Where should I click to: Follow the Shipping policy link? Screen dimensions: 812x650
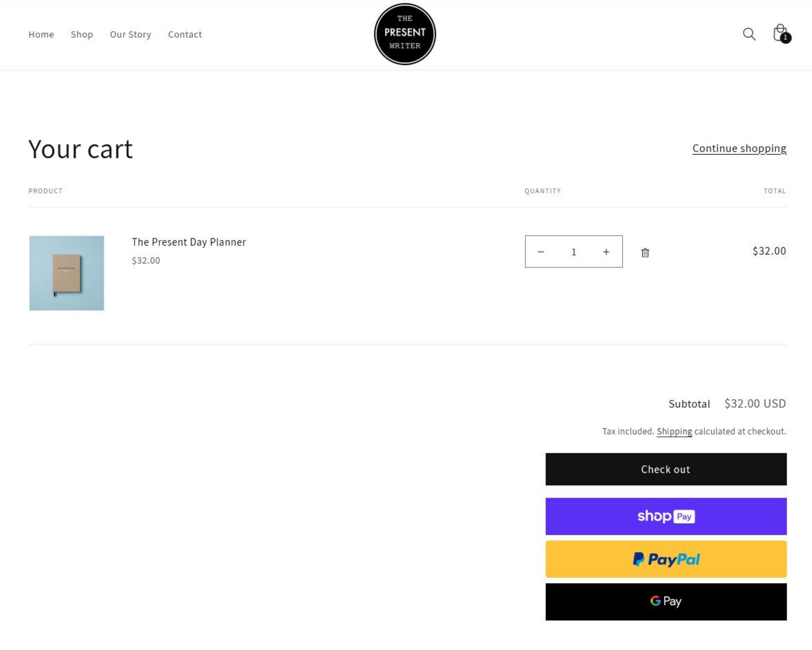point(674,431)
